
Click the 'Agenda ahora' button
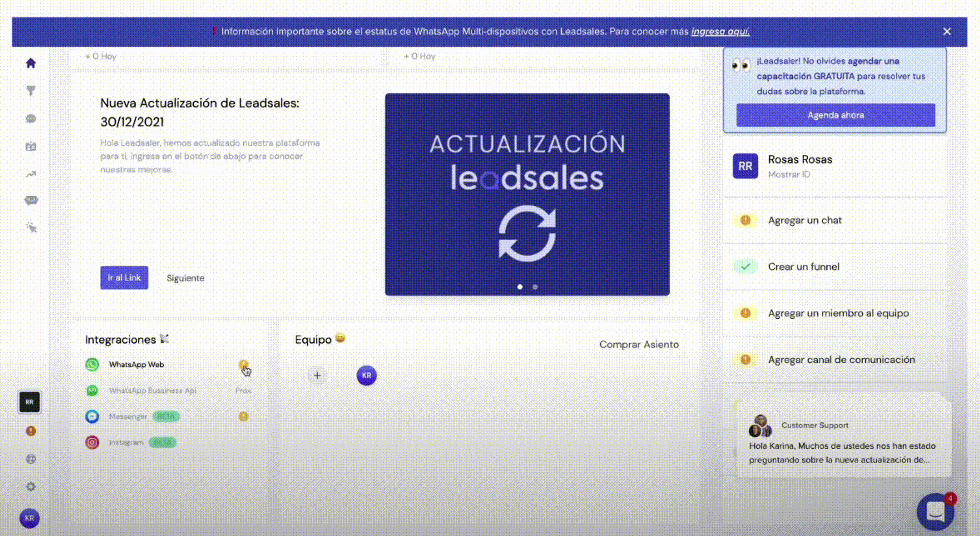tap(836, 115)
